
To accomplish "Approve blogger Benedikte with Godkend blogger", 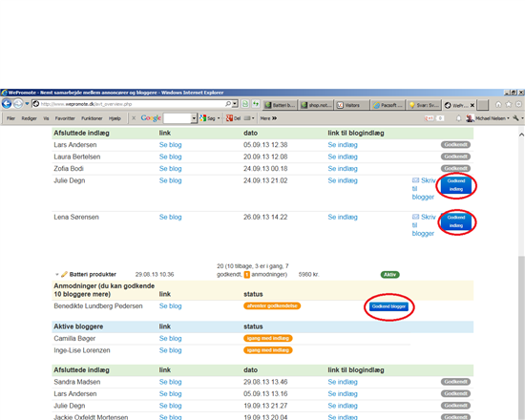I will [388, 306].
